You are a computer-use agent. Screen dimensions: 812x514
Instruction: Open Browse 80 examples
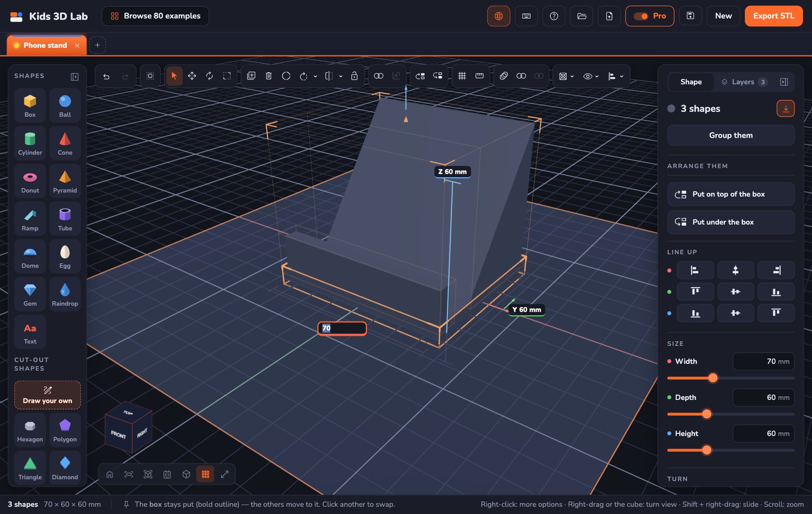(155, 16)
